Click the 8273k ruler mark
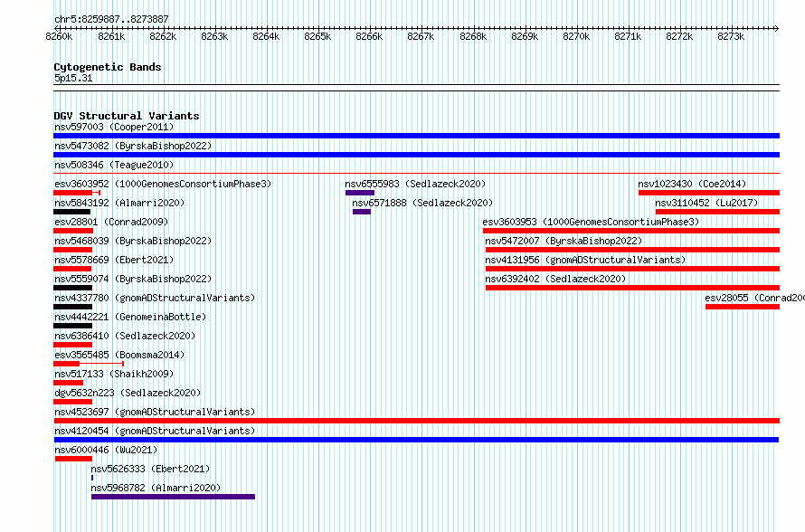 (x=731, y=36)
